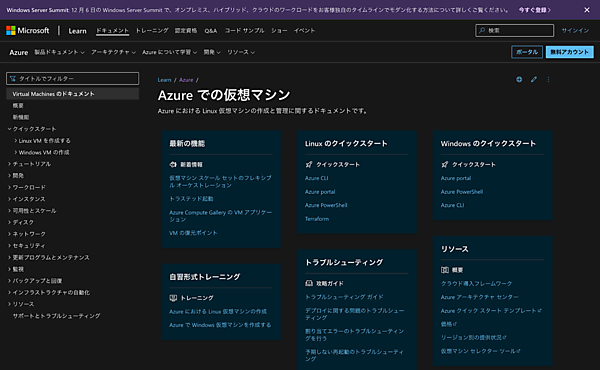The height and width of the screenshot is (370, 600).
Task: Click the サインイン link
Action: pos(575,30)
